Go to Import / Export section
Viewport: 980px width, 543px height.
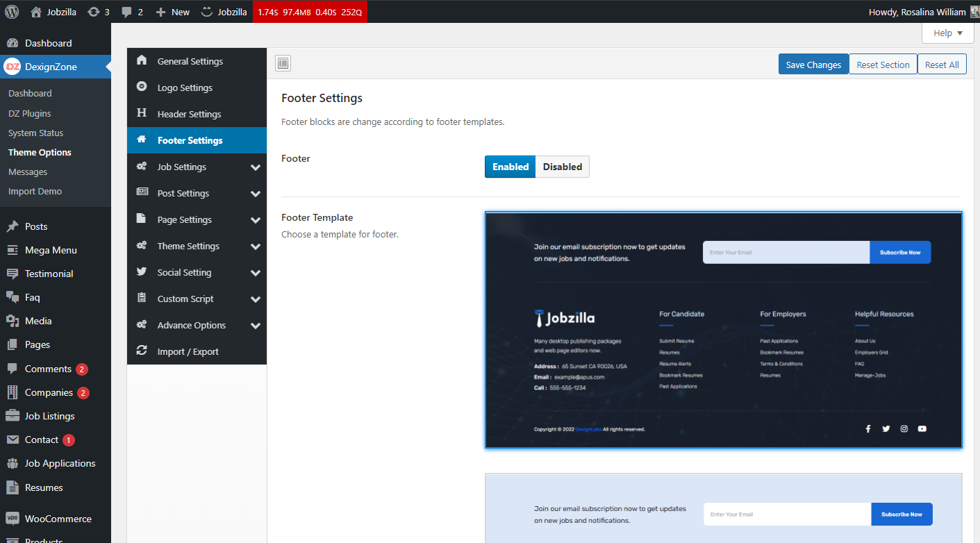pyautogui.click(x=188, y=351)
